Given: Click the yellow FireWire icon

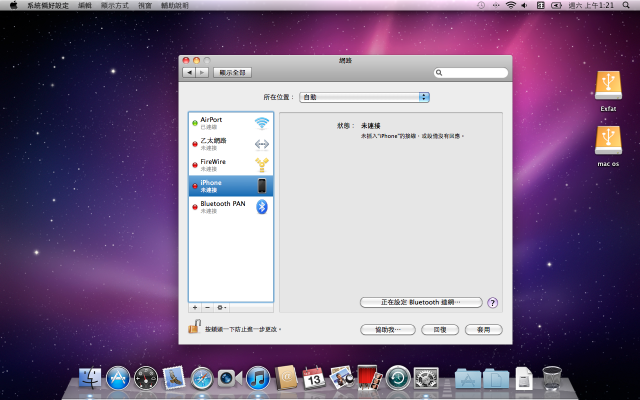Looking at the screenshot, I should 262,165.
